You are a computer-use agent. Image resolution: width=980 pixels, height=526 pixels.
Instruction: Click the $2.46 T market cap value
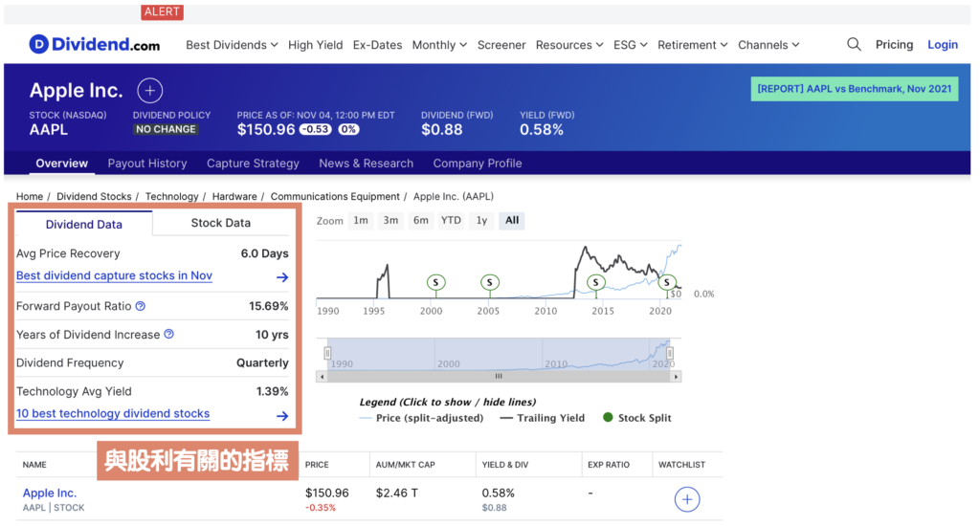pos(397,493)
